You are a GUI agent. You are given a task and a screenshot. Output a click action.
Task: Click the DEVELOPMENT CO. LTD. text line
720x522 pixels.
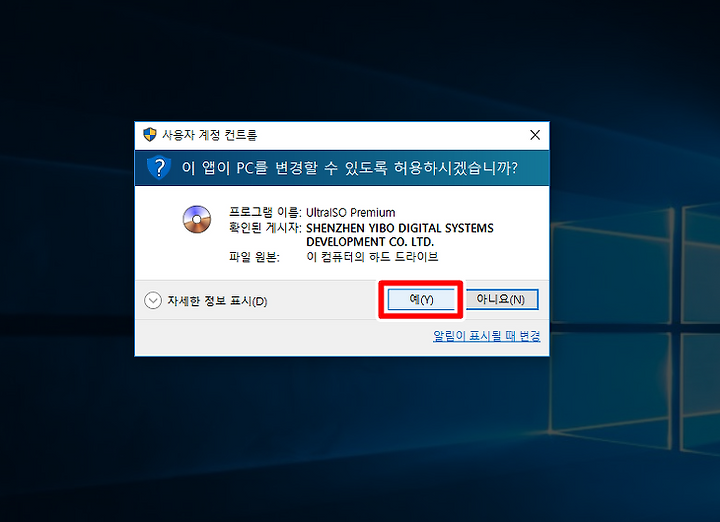pyautogui.click(x=370, y=242)
